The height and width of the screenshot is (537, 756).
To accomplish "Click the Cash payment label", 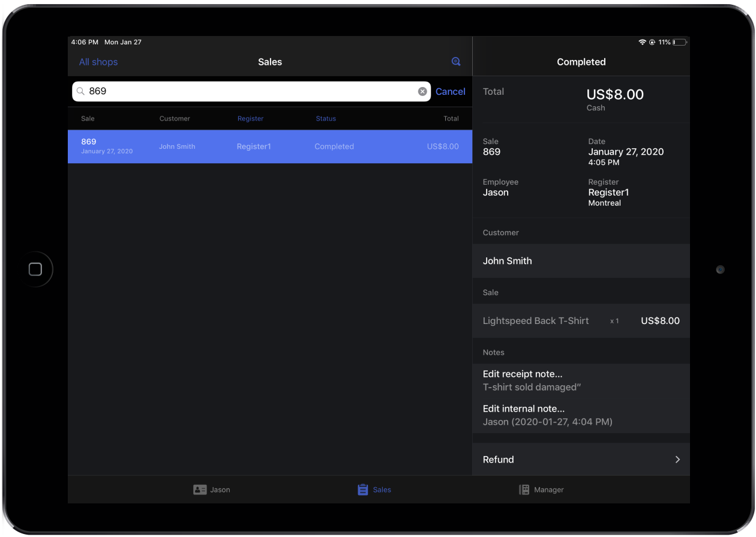I will coord(596,108).
